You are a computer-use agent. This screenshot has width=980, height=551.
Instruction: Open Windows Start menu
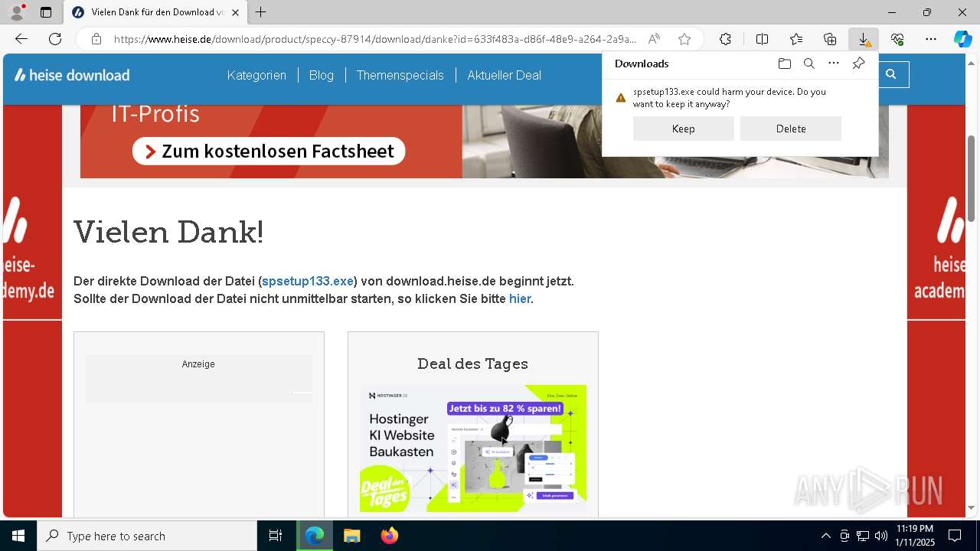point(18,536)
